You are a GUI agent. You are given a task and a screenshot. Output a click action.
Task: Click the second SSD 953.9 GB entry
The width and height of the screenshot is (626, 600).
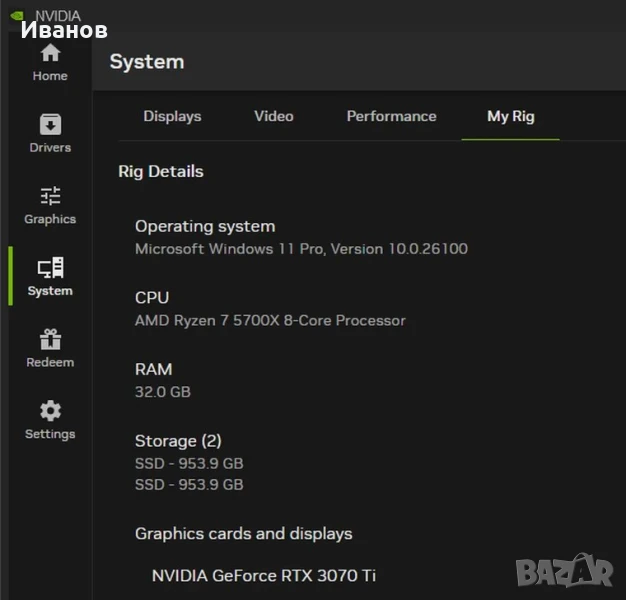coord(189,485)
